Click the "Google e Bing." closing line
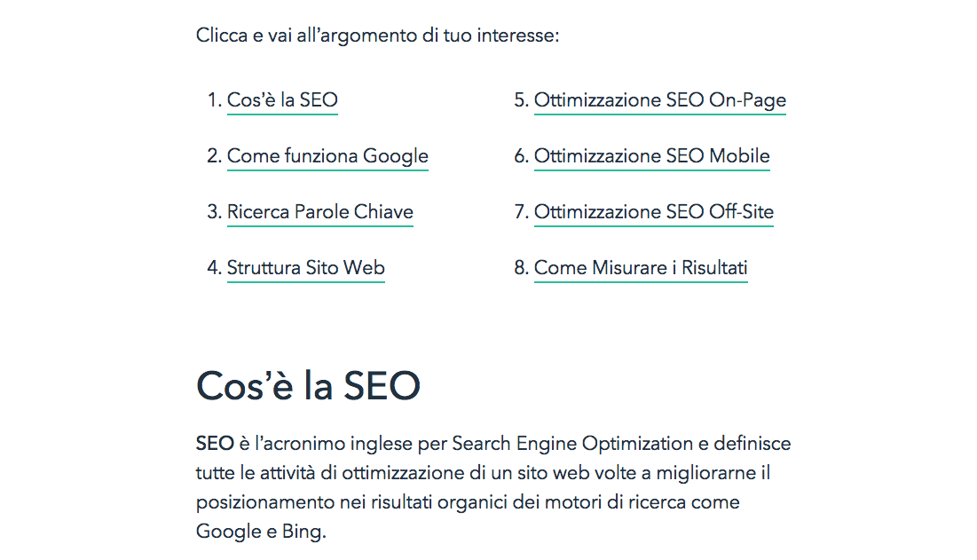The image size is (977, 560). pyautogui.click(x=261, y=532)
